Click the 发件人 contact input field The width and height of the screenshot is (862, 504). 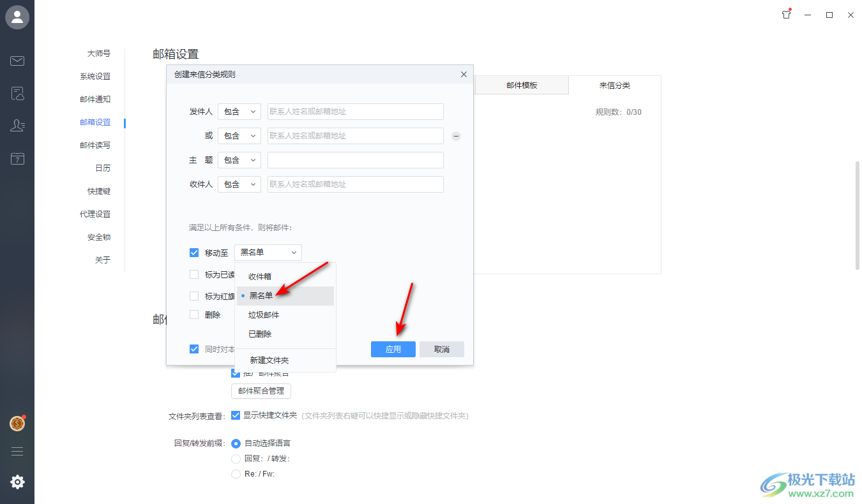(x=356, y=112)
